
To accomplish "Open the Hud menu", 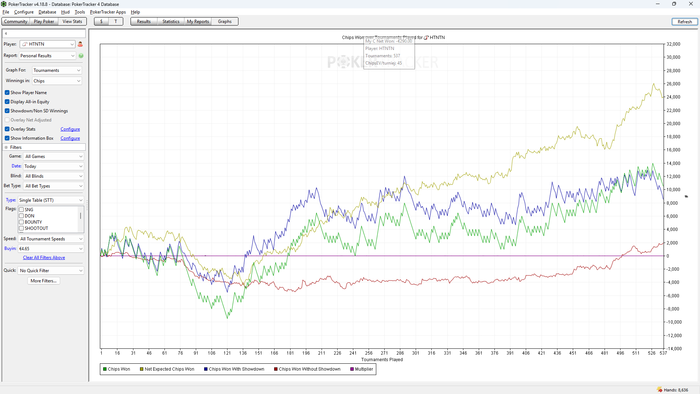I will pyautogui.click(x=65, y=12).
